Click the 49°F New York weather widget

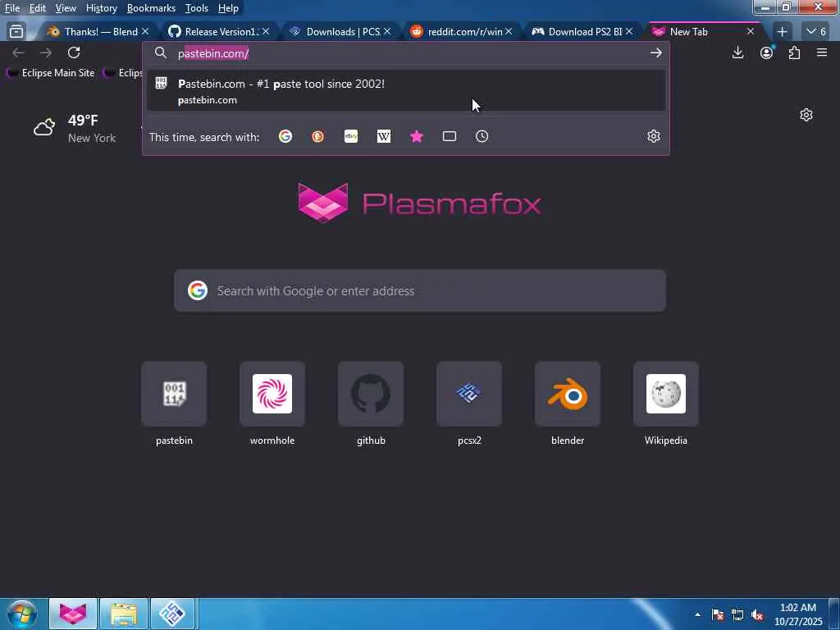(74, 129)
